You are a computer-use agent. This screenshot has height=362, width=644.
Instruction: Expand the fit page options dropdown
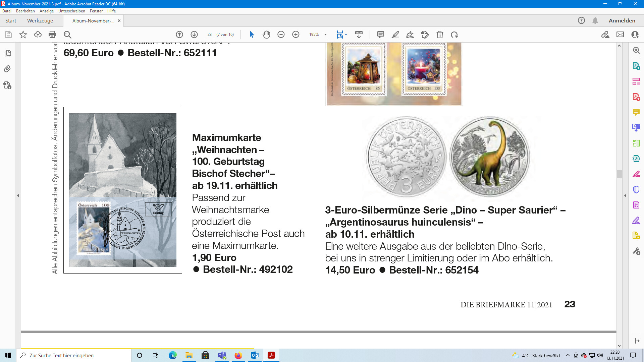point(346,35)
